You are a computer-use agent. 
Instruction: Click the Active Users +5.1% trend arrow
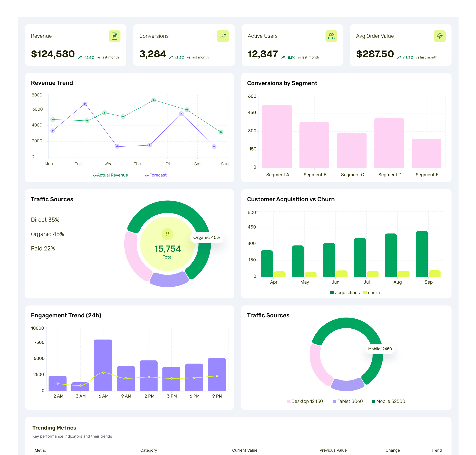tap(283, 58)
